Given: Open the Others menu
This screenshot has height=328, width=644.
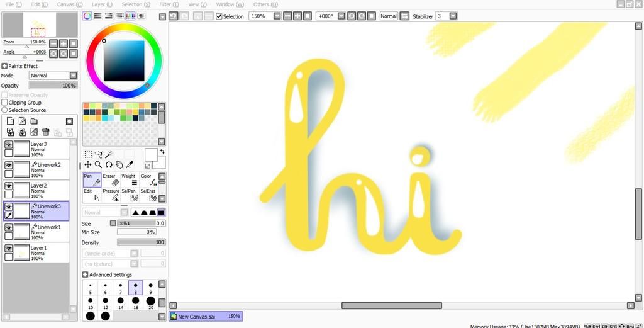Looking at the screenshot, I should (x=265, y=4).
